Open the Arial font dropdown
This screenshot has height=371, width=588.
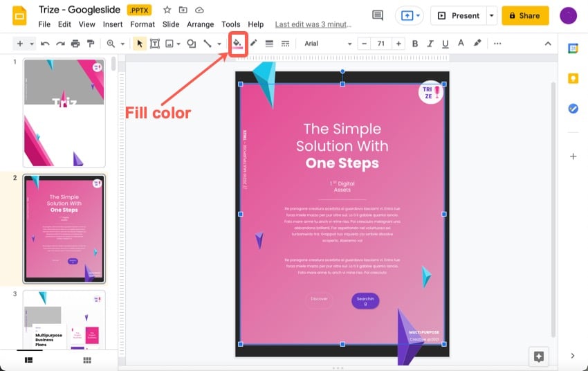(327, 44)
